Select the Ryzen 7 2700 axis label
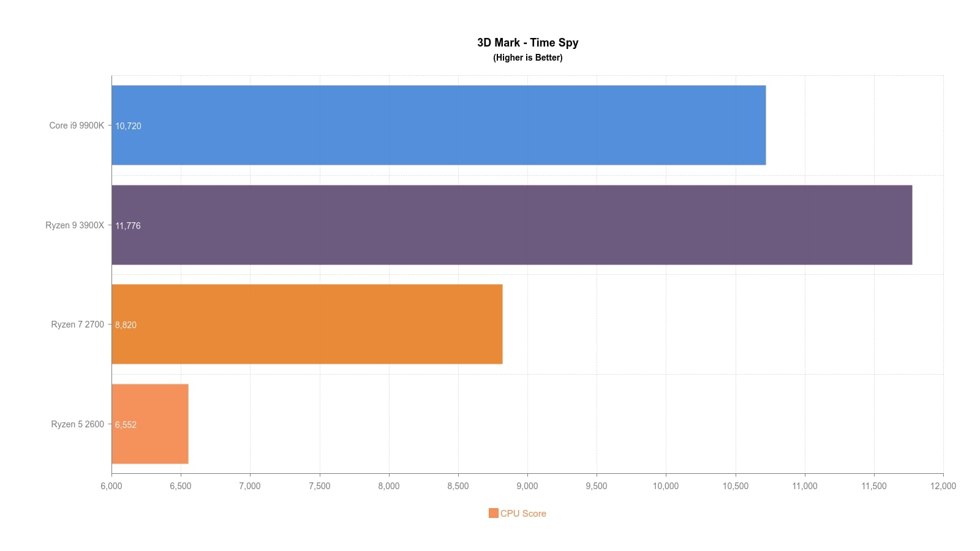Viewport: 980px width, 551px height. pos(77,324)
